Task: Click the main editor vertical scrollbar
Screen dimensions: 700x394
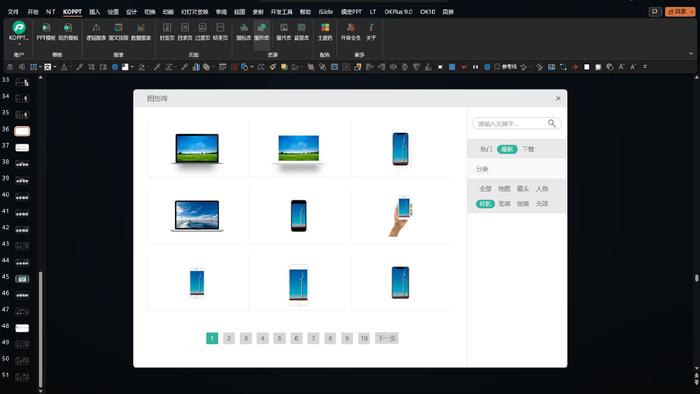Action: pos(696,278)
